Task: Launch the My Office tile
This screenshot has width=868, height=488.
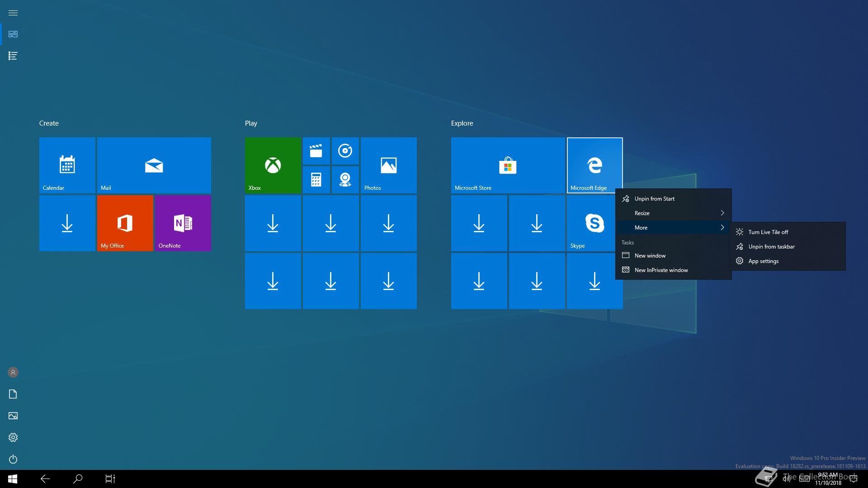Action: point(125,223)
